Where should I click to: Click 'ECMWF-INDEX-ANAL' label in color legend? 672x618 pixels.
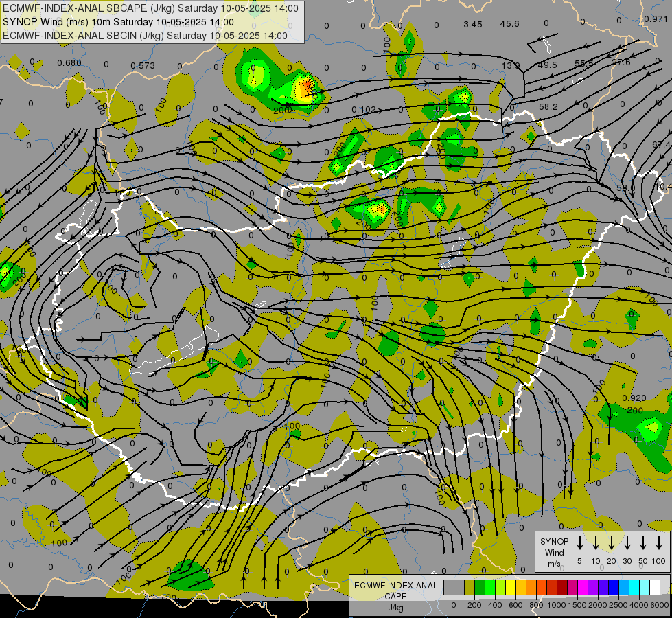pos(396,586)
